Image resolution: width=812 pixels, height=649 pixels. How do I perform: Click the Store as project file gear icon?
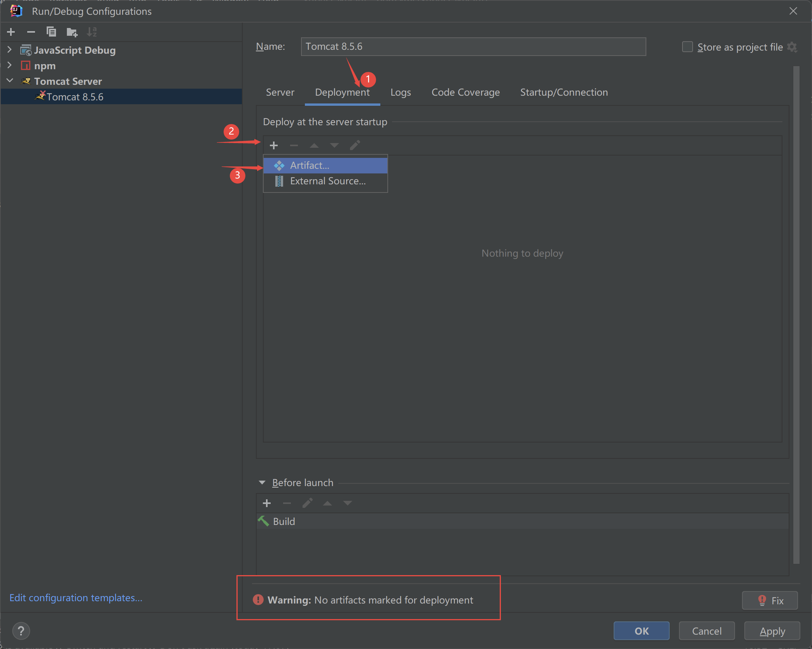[792, 47]
